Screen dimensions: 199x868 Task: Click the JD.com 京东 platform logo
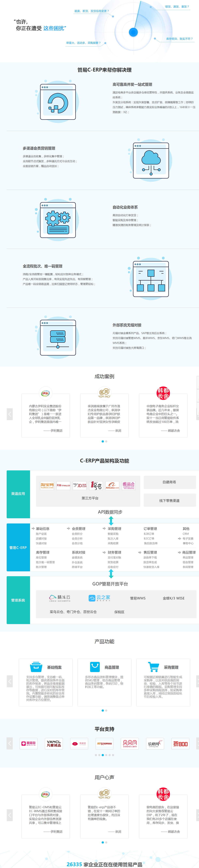coord(80,485)
